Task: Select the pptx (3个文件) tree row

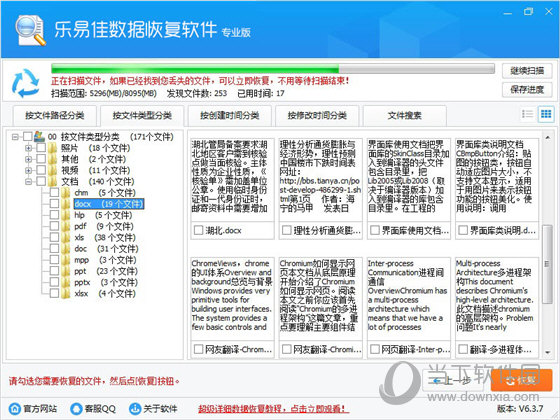Action: coord(106,282)
